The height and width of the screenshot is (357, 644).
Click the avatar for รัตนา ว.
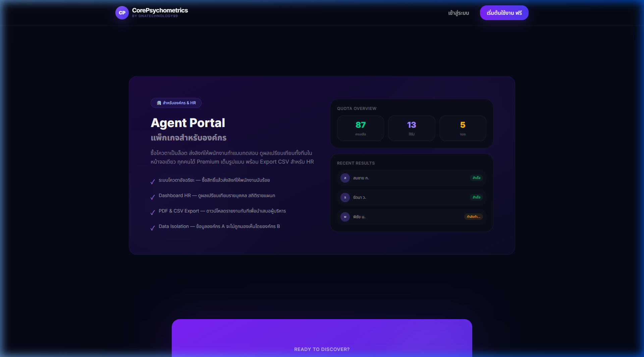[x=345, y=197]
